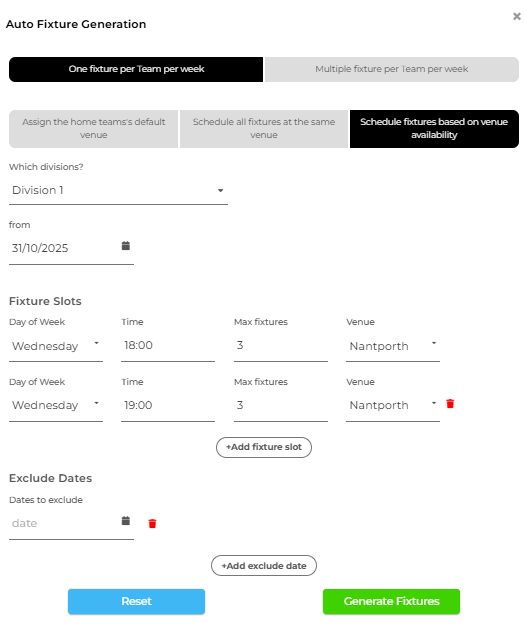Open the Which divisions dropdown
The width and height of the screenshot is (526, 627).
(118, 191)
